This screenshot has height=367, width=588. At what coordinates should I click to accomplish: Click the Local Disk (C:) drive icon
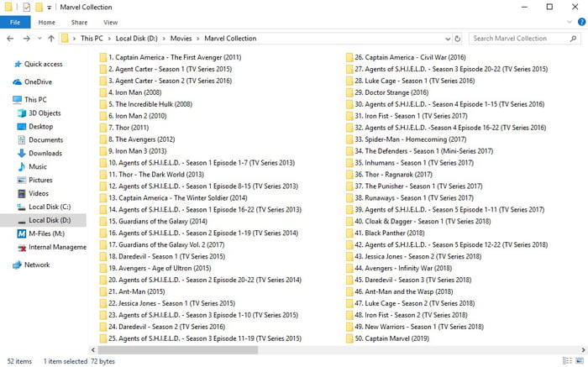[x=22, y=207]
